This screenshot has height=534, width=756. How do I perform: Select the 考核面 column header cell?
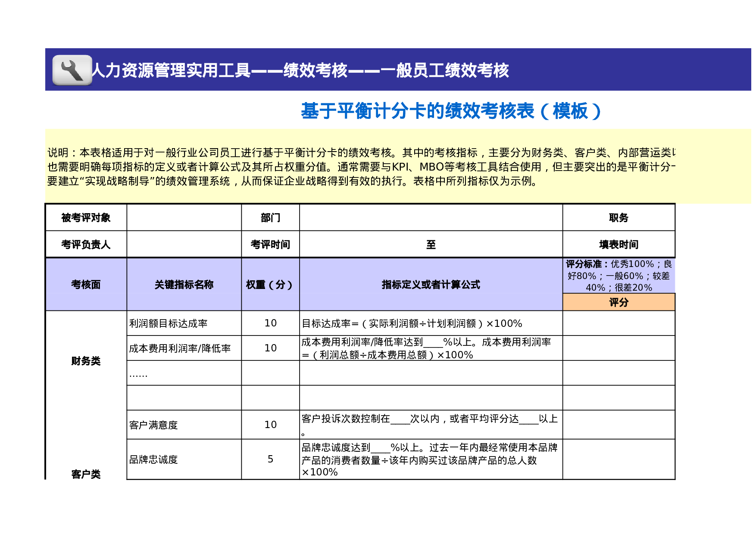(86, 285)
